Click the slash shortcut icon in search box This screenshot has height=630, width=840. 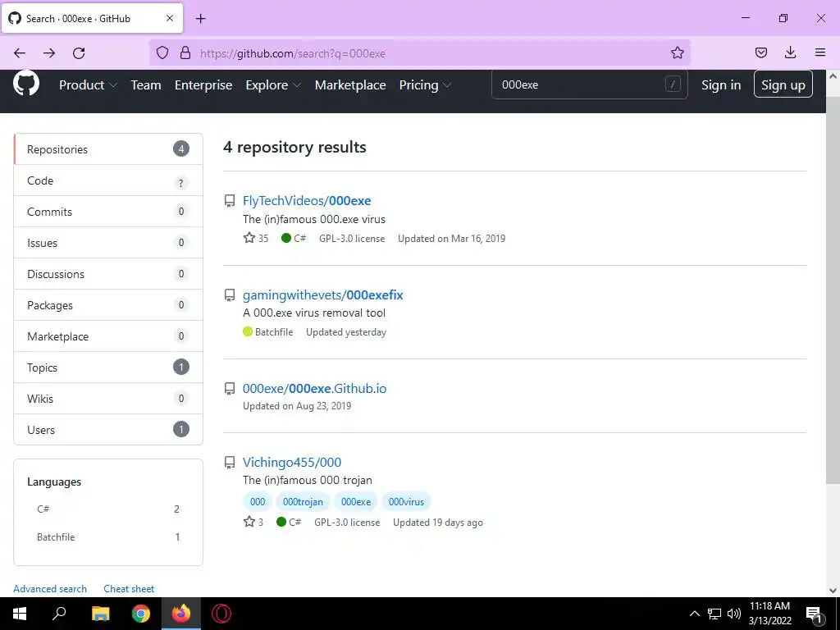tap(673, 84)
